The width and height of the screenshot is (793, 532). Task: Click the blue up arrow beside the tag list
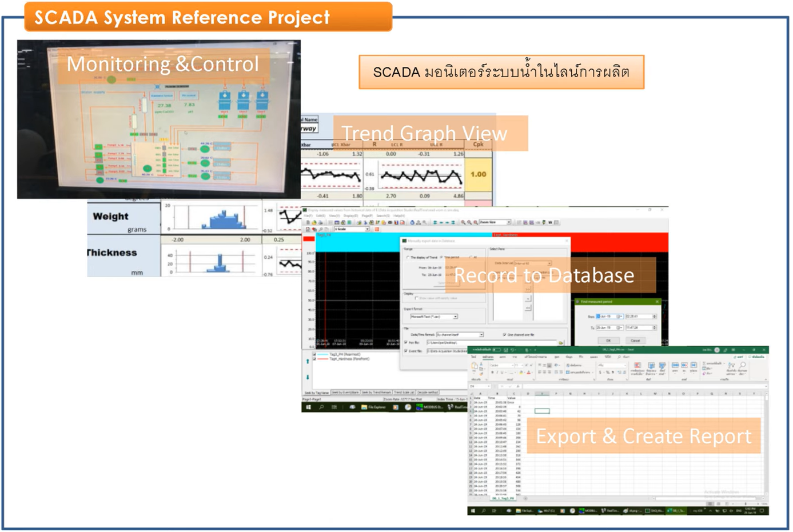(x=308, y=361)
